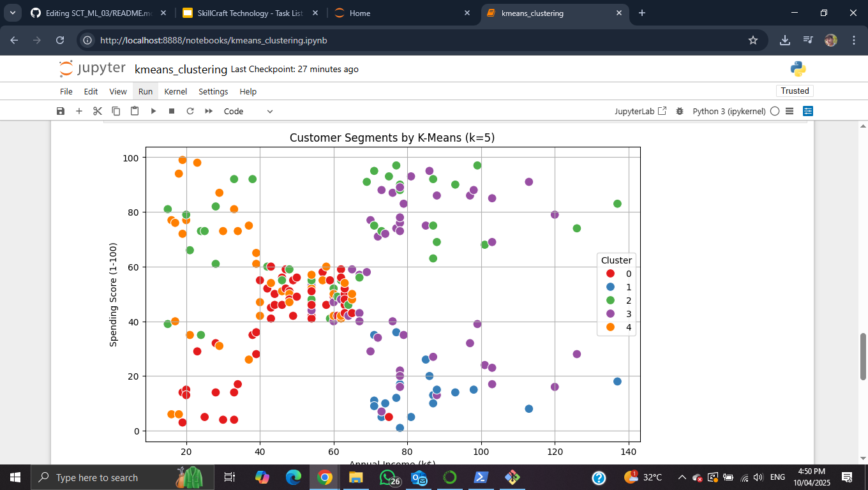Open the Chrome profile avatar
The image size is (868, 490).
click(x=830, y=40)
